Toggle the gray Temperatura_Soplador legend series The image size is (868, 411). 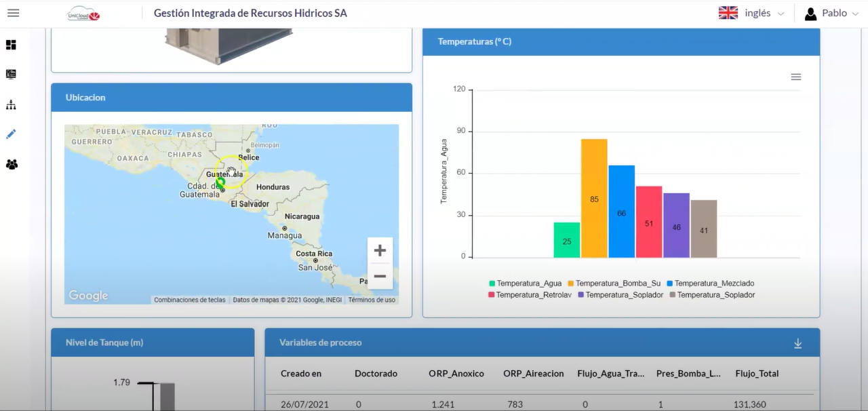click(x=712, y=295)
